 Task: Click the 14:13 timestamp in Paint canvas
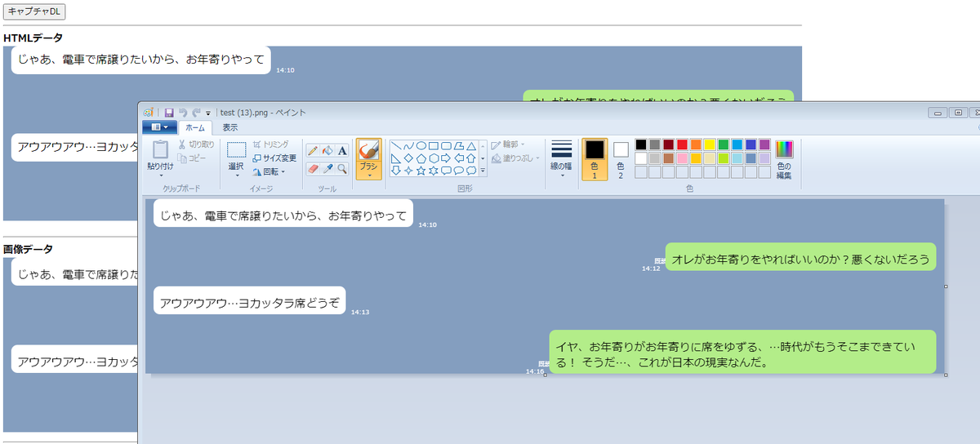click(360, 312)
